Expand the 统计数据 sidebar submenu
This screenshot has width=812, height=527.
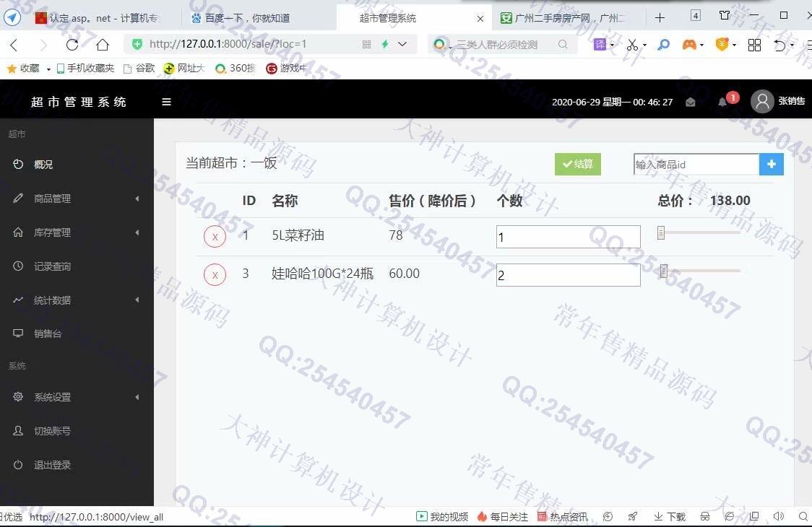click(x=137, y=300)
